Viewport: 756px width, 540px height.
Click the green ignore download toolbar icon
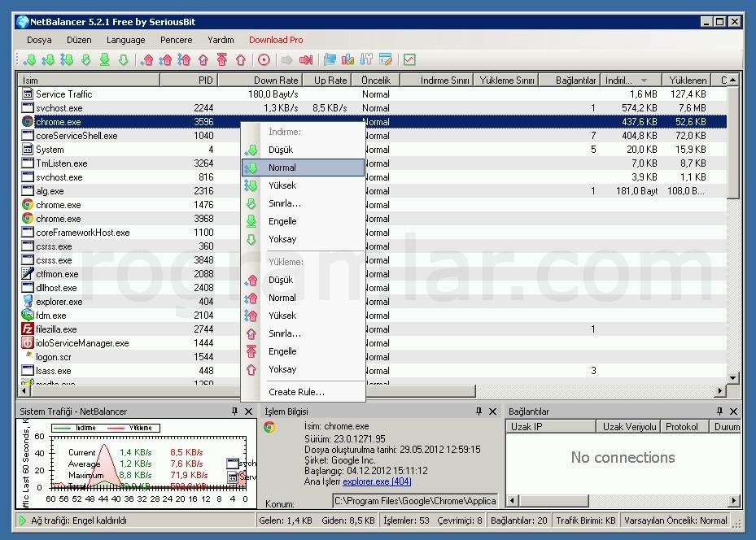point(124,59)
